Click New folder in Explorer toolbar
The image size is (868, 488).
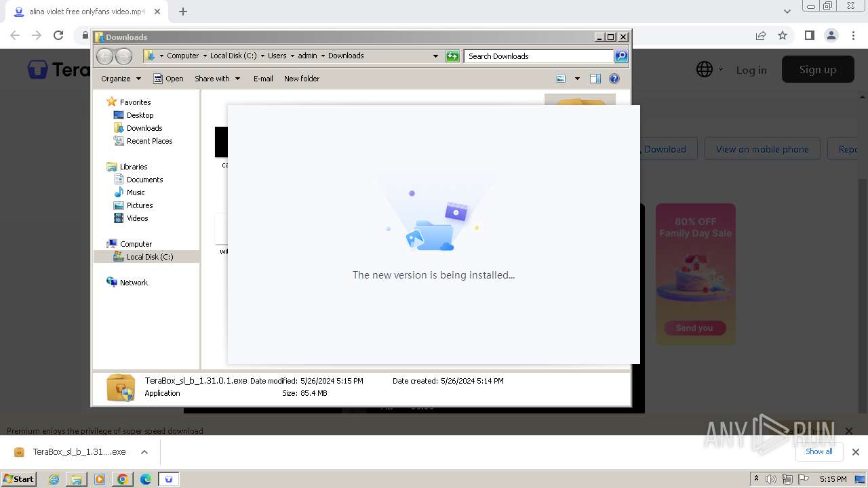(x=302, y=79)
